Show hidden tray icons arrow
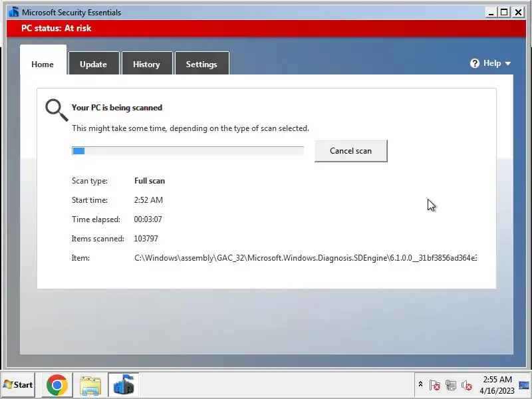The width and height of the screenshot is (532, 399). (420, 384)
